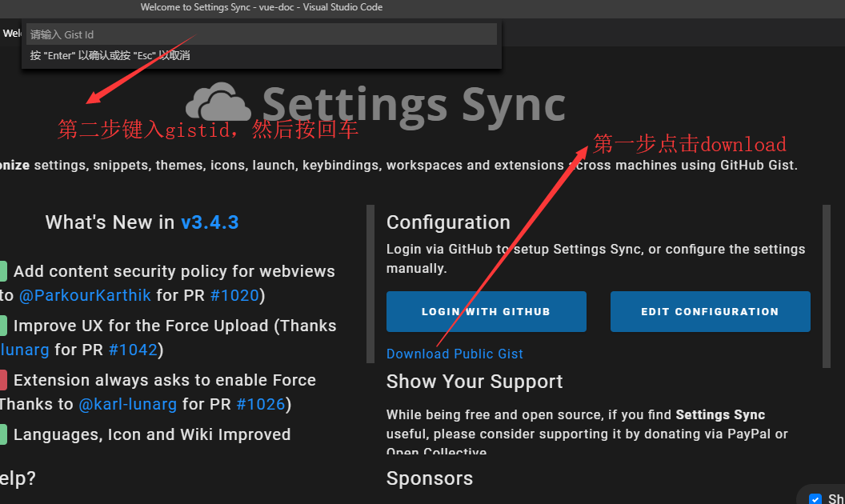Click the "Login via GitHub to setup" paragraph
845x504 pixels.
595,258
